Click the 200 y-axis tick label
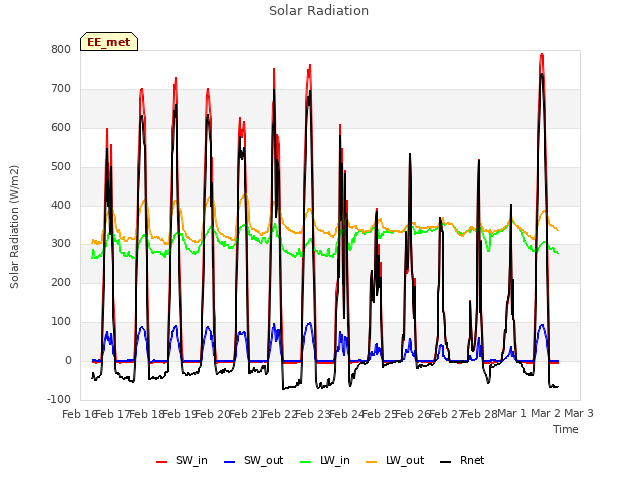The width and height of the screenshot is (640, 480). 61,282
